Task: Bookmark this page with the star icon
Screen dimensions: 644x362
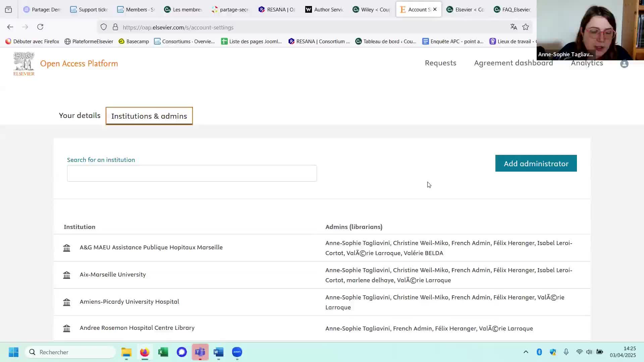Action: (x=526, y=27)
